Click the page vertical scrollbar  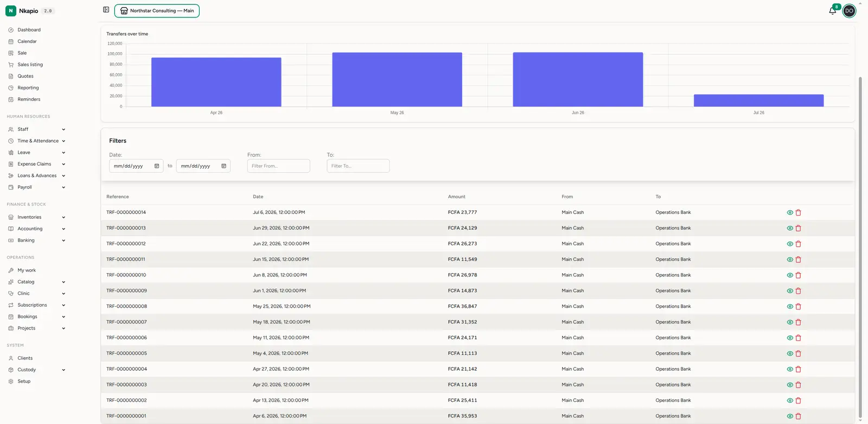point(860,247)
